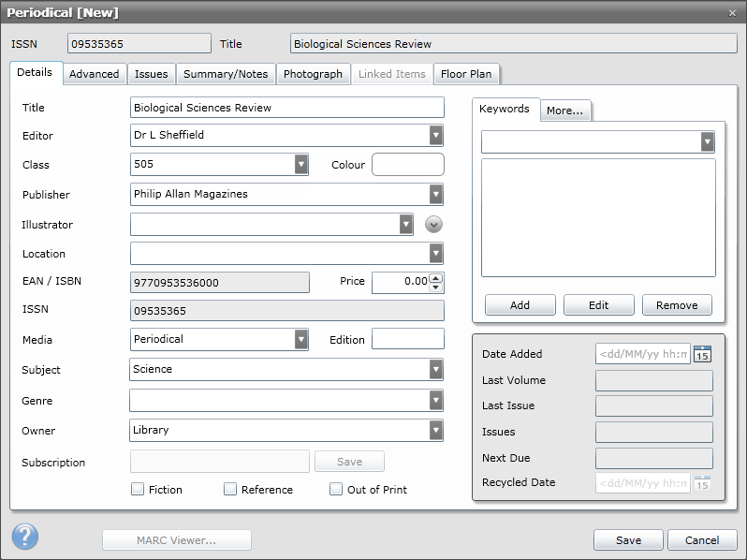This screenshot has width=747, height=560.
Task: Switch to the Summary/Notes tab
Action: tap(226, 74)
